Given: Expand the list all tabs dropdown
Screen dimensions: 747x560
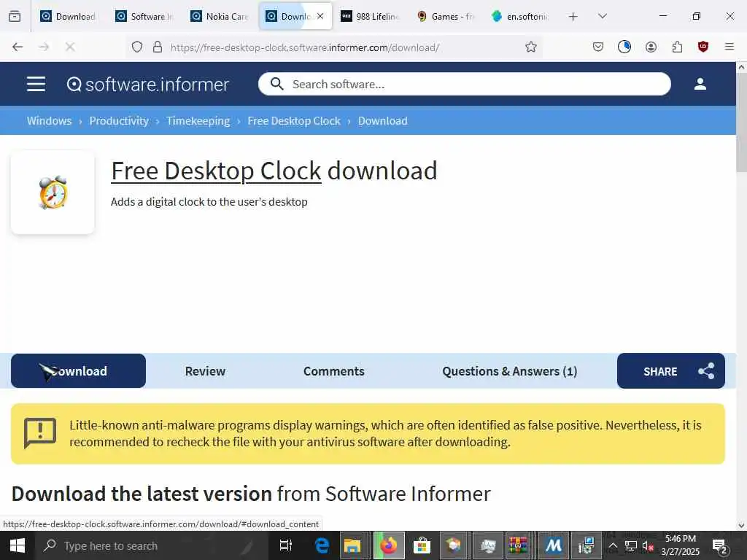Looking at the screenshot, I should (x=603, y=16).
